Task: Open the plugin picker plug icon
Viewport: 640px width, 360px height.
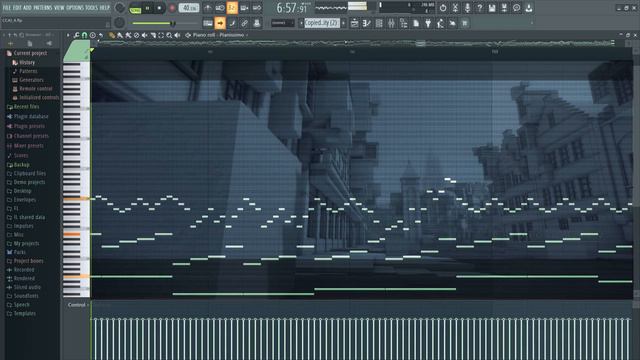Action: tap(428, 23)
